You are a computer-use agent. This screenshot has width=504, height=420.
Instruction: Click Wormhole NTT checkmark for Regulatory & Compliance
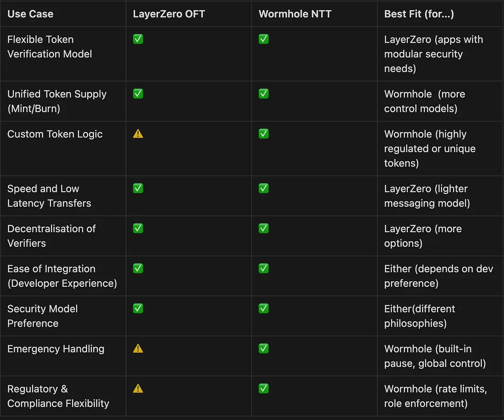coord(263,388)
